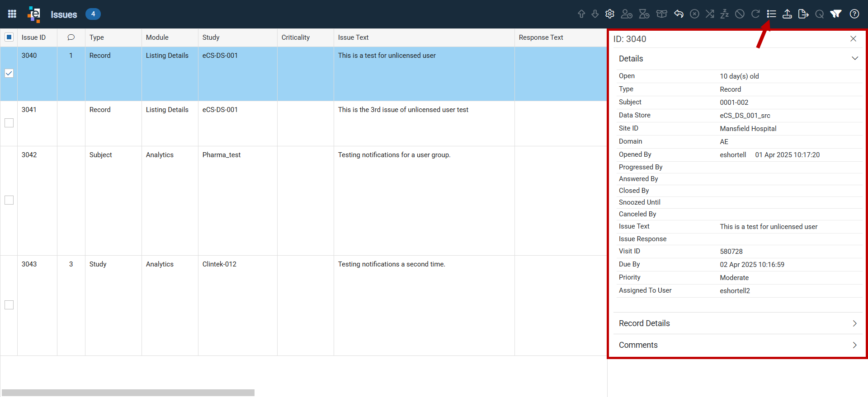Close the ID 3040 details panel
The image size is (868, 397).
[853, 39]
